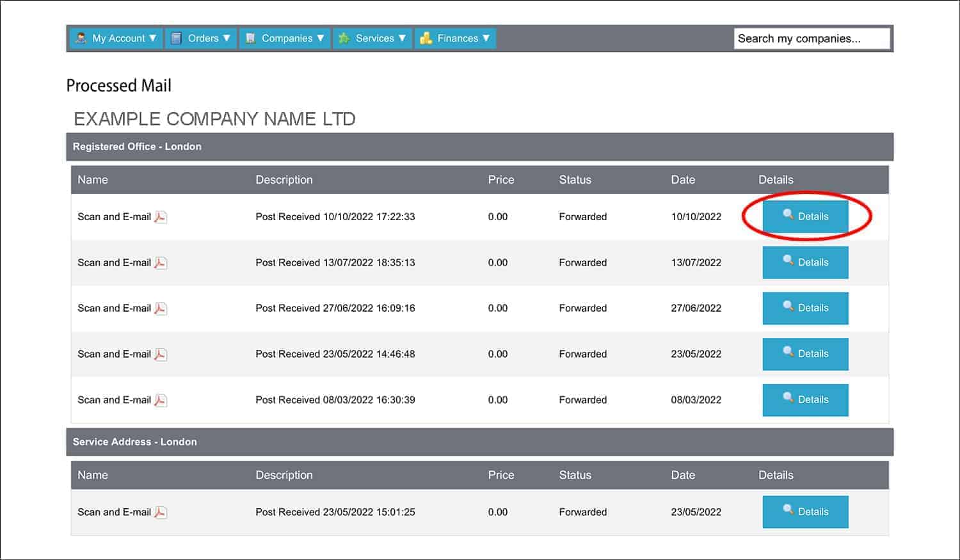This screenshot has width=960, height=560.
Task: Open Scan and E-mail link for 13/07/2022
Action: (114, 262)
